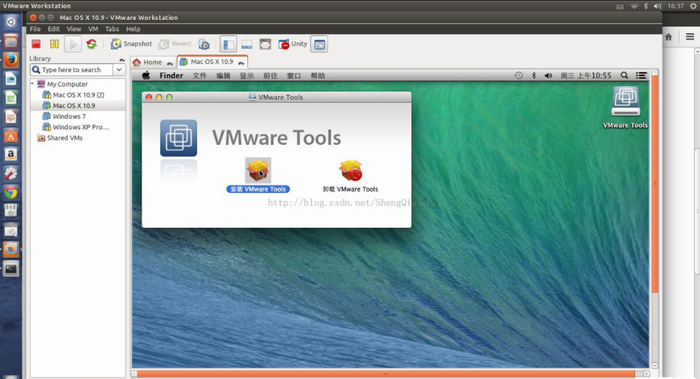Collapse the My Computer tree node

tap(33, 83)
